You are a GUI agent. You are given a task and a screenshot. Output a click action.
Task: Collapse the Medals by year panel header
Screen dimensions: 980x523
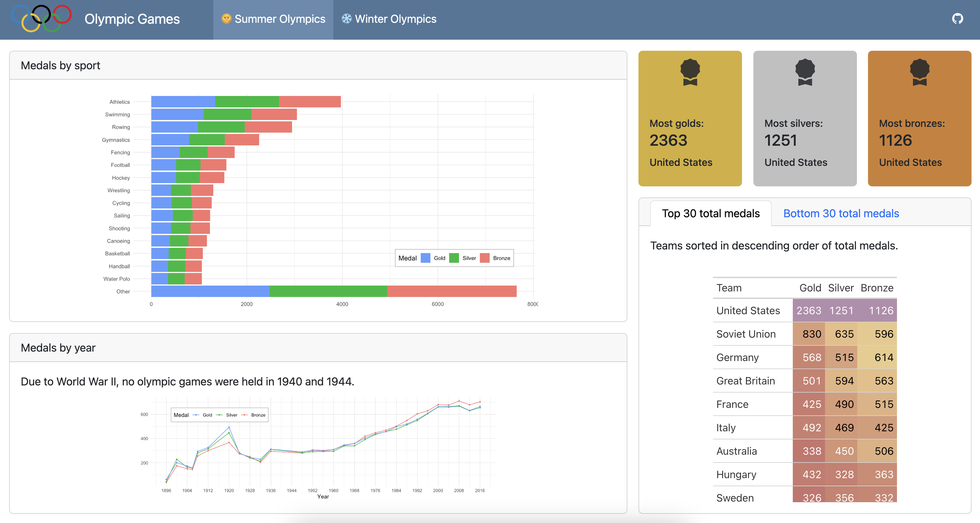point(58,347)
